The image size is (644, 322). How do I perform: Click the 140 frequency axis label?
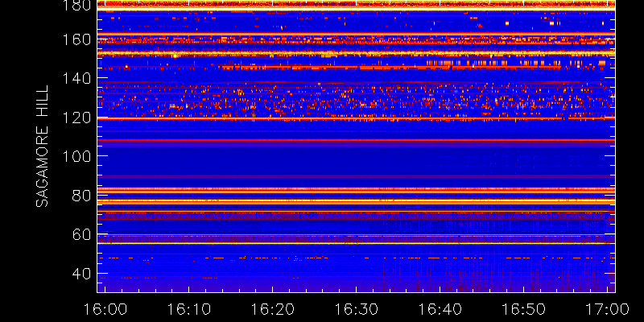[76, 78]
